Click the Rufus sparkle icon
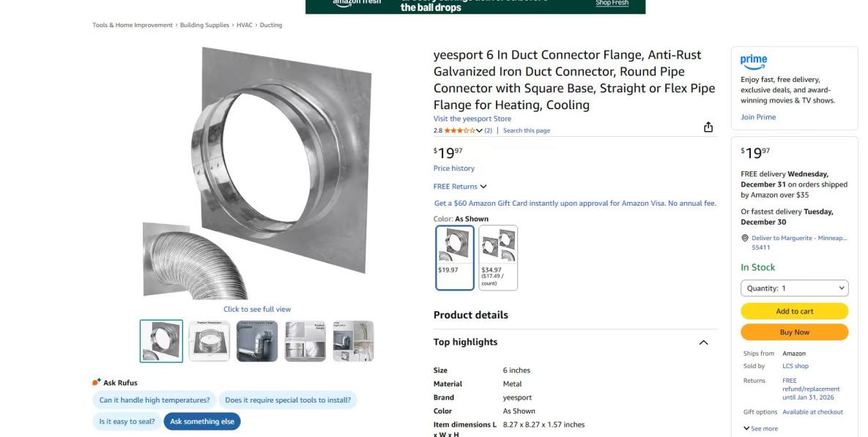Image resolution: width=868 pixels, height=437 pixels. click(97, 382)
